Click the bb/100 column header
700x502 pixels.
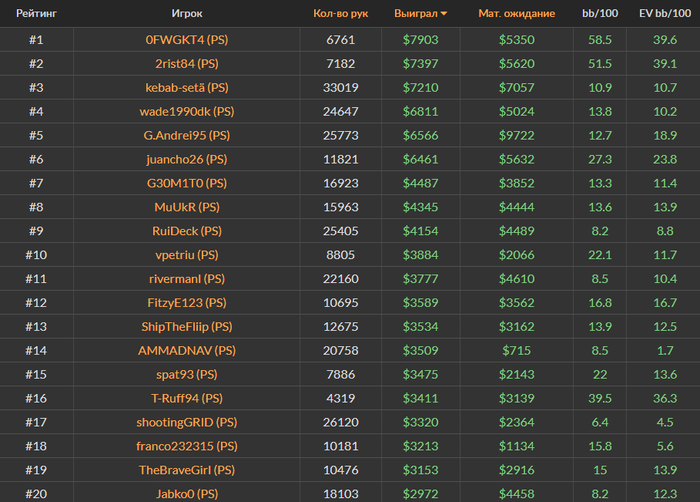tap(600, 13)
